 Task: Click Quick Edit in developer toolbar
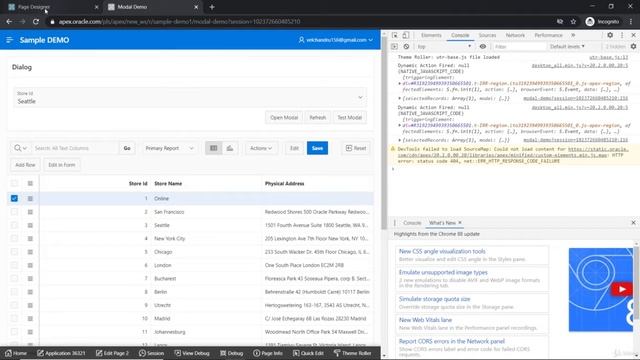point(308,353)
